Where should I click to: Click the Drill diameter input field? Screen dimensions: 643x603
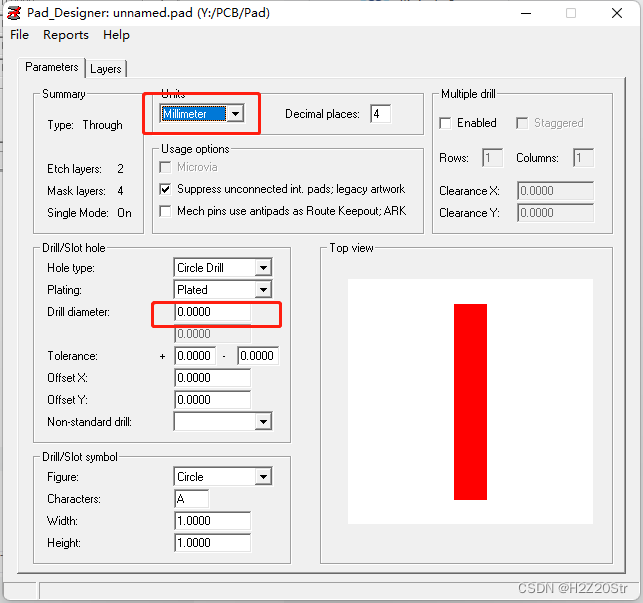[212, 312]
